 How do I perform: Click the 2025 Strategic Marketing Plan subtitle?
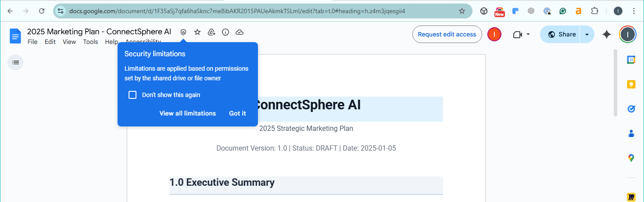coord(306,129)
